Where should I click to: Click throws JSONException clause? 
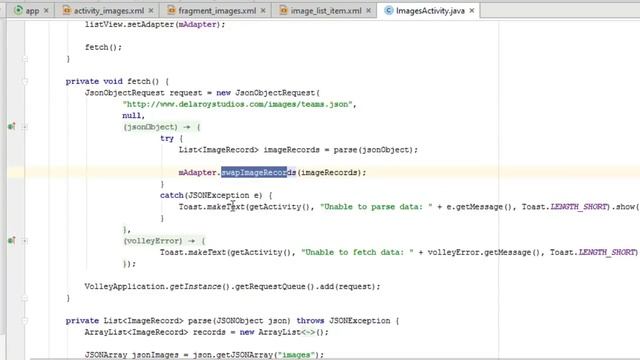point(343,321)
